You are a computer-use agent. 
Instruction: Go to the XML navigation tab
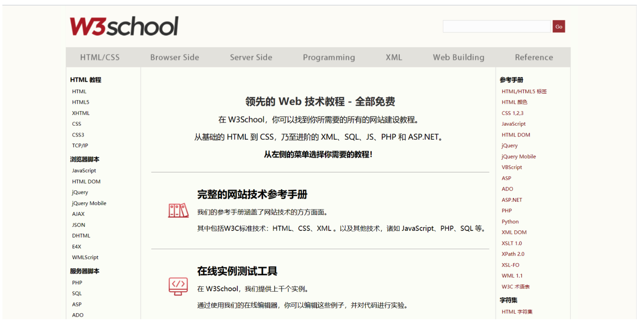[394, 57]
